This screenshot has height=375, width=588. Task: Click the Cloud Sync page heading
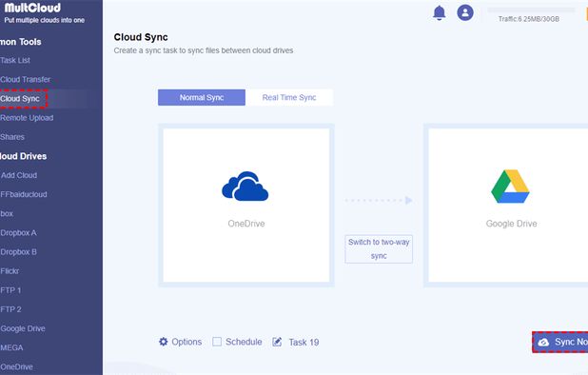141,37
